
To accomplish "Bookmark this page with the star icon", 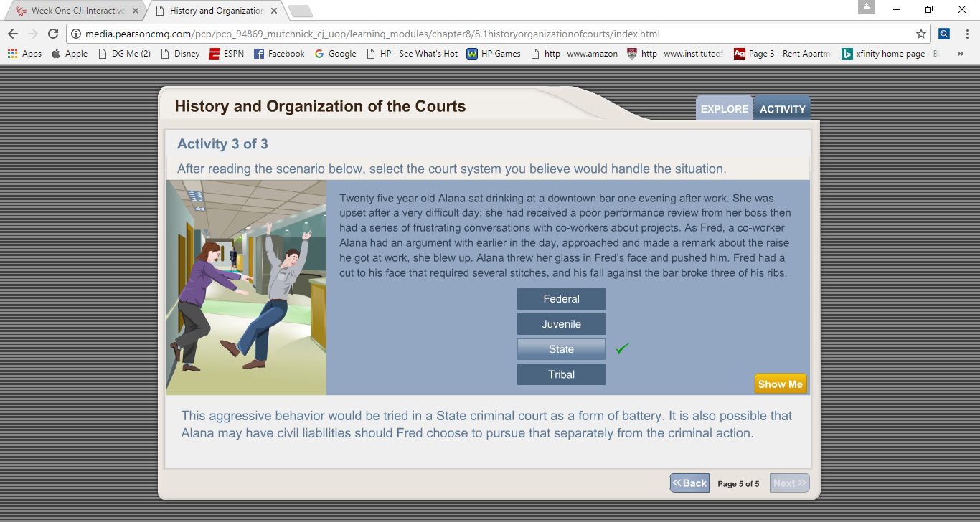I will 921,34.
